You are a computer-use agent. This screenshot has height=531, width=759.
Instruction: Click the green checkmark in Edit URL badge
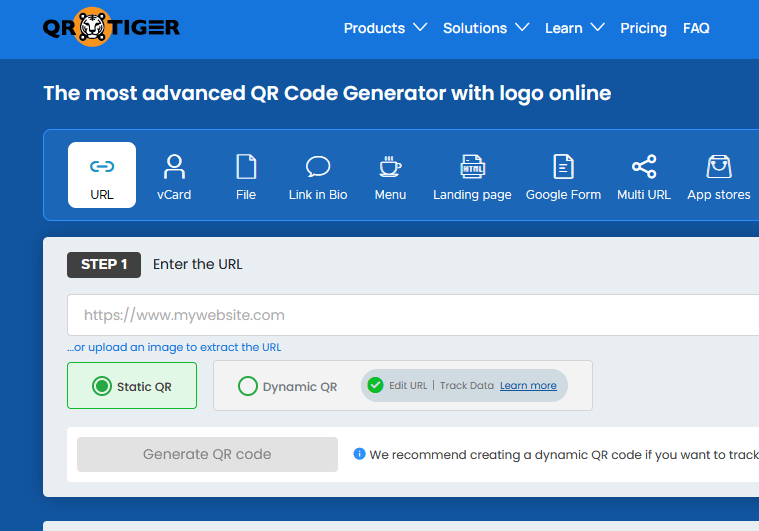pos(375,385)
